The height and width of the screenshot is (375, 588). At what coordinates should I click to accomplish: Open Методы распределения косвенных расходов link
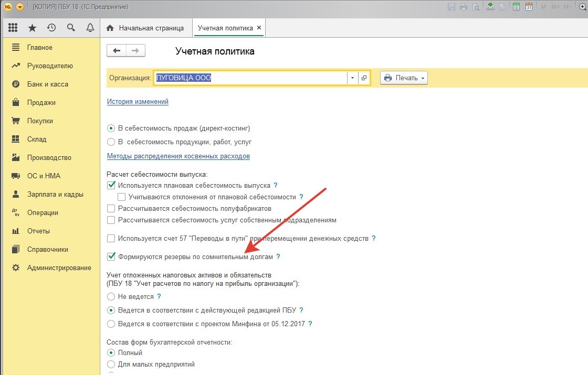click(x=178, y=156)
